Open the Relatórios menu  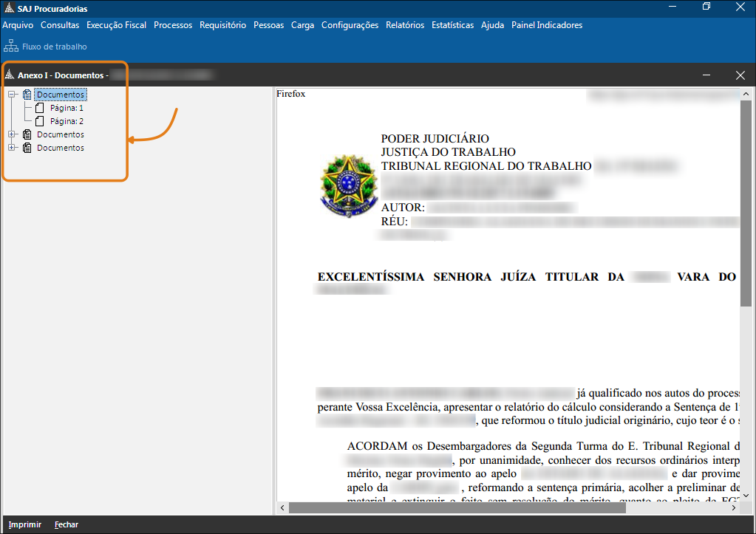tap(404, 25)
